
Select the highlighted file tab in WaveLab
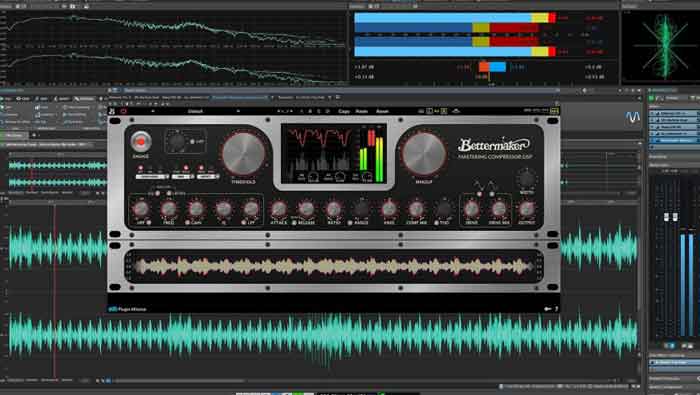(x=240, y=97)
